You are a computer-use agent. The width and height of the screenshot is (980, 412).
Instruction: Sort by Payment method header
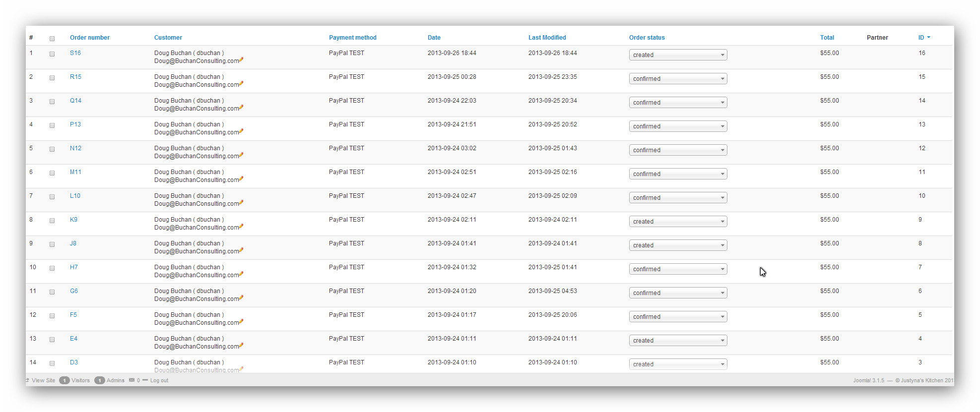click(x=353, y=38)
